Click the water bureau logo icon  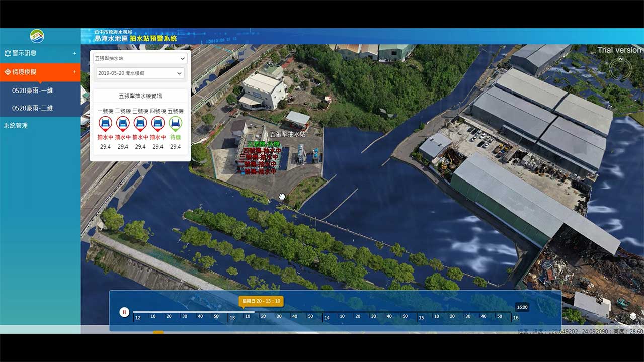37,36
